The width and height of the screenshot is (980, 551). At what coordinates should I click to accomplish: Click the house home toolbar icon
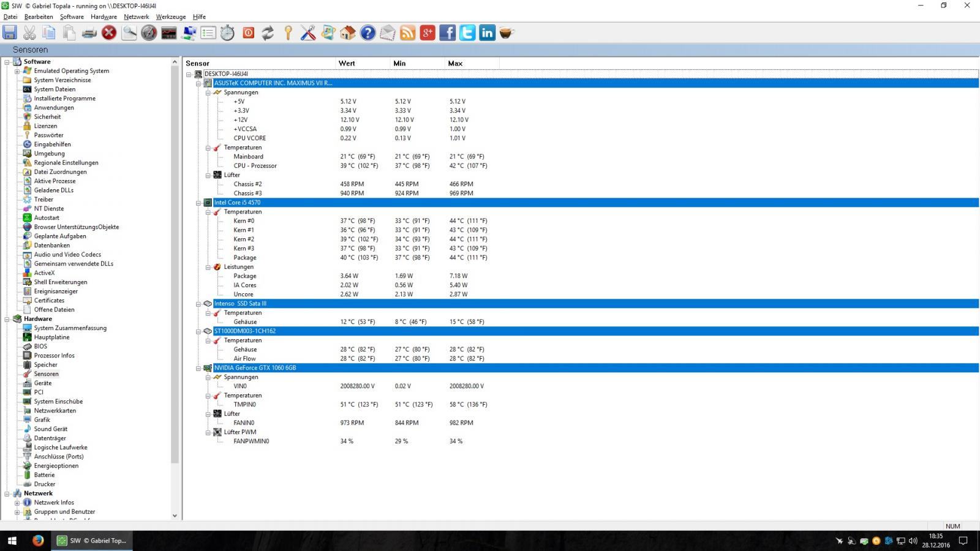click(348, 33)
